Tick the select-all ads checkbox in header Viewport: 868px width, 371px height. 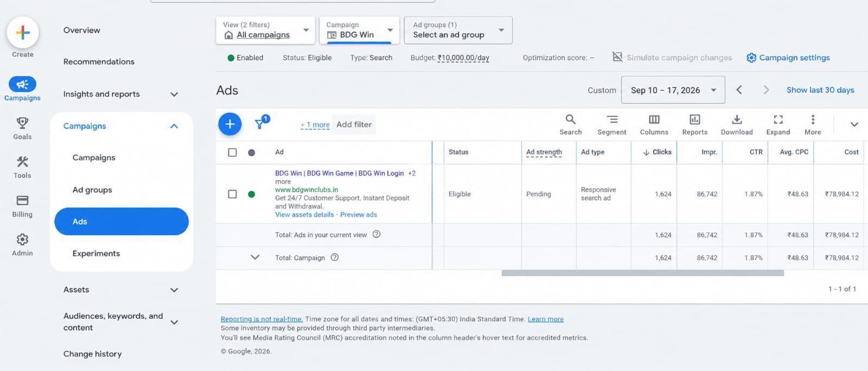[x=232, y=152]
